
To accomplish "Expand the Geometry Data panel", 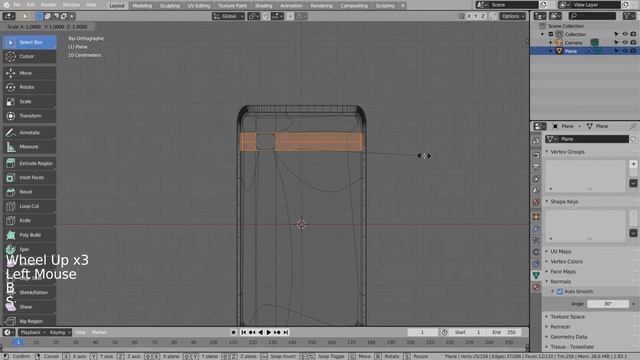I will [x=569, y=337].
